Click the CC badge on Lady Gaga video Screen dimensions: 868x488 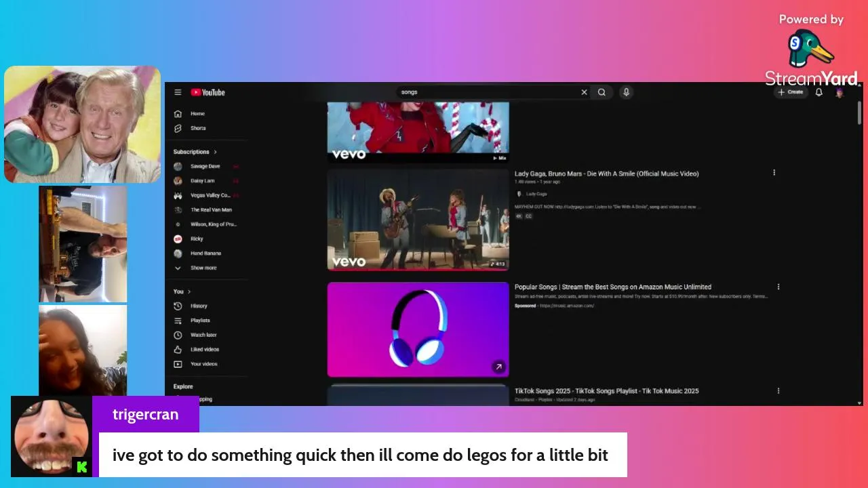(528, 216)
